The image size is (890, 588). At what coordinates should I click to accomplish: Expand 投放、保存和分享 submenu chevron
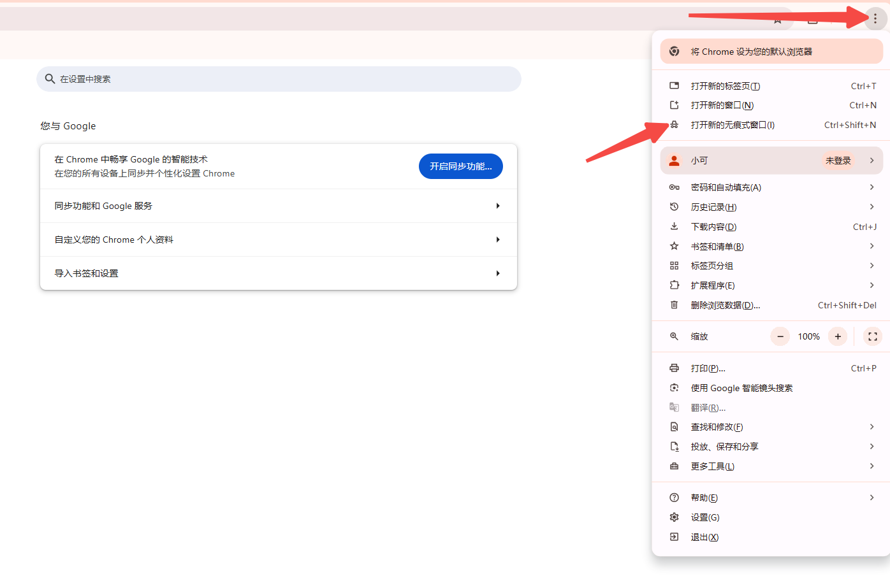[x=872, y=447]
